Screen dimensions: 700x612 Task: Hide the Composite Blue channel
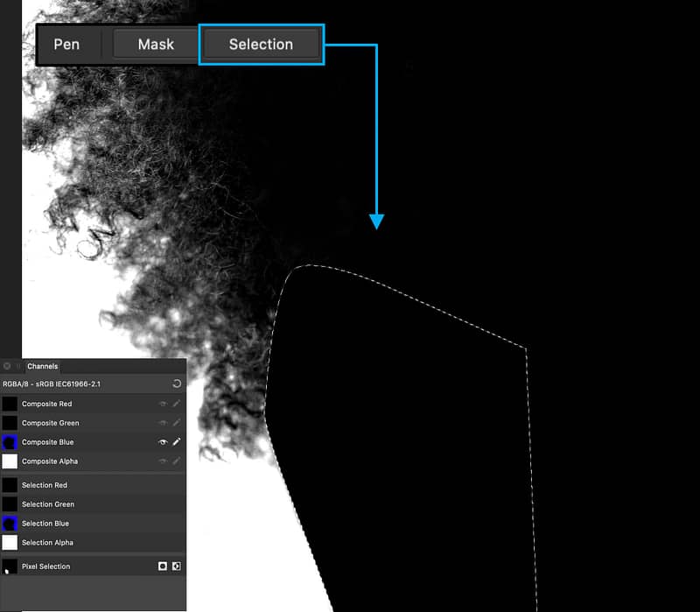(x=163, y=442)
